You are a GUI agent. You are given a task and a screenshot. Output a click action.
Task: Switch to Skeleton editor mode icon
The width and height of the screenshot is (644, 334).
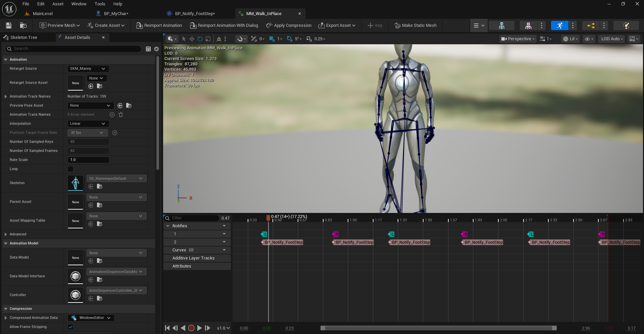tap(501, 25)
